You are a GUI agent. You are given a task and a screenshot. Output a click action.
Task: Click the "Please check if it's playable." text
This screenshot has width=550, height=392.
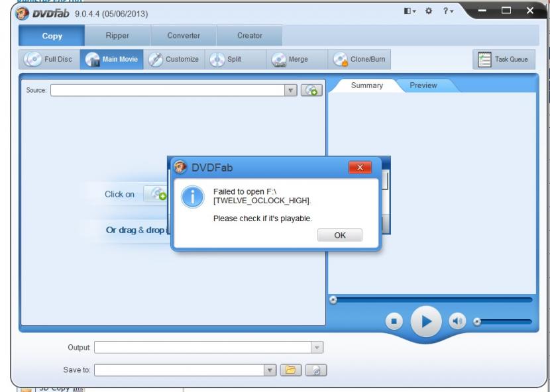tap(262, 219)
